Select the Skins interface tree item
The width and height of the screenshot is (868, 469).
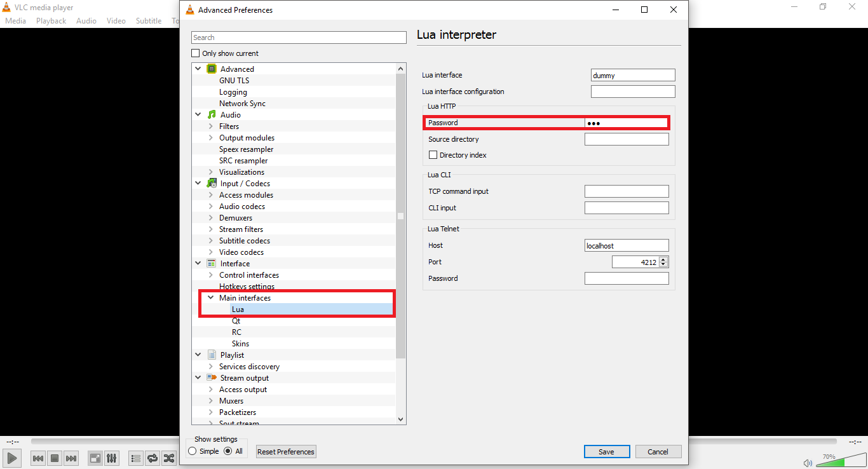point(240,343)
